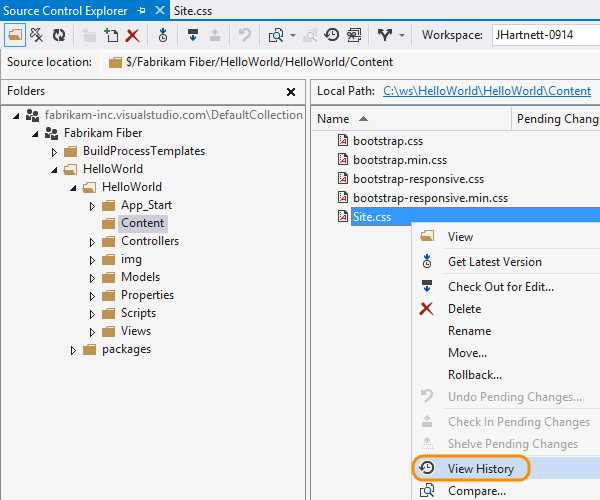Click the BuildProcessTemplates folder icon
Image resolution: width=600 pixels, height=500 pixels.
click(70, 151)
